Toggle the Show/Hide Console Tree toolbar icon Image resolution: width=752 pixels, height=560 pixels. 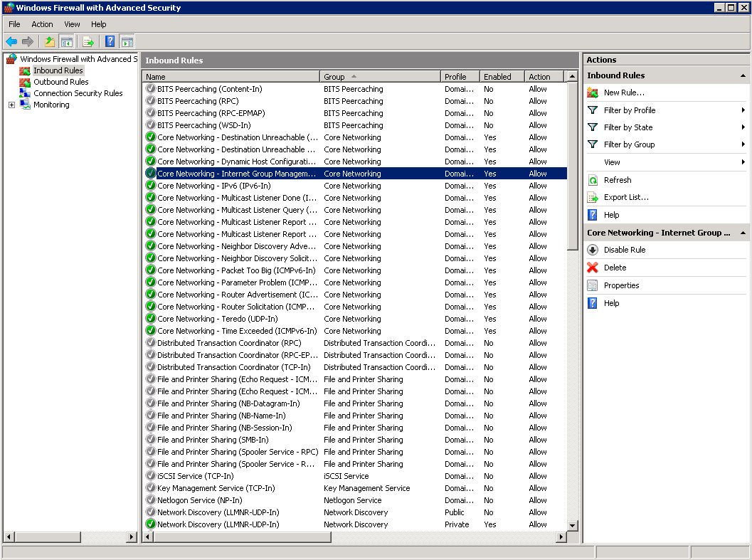tap(67, 42)
